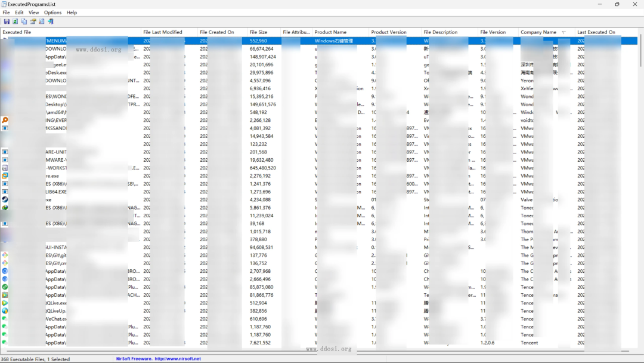The height and width of the screenshot is (363, 644).
Task: Sort by the File Version column header
Action: coord(498,32)
